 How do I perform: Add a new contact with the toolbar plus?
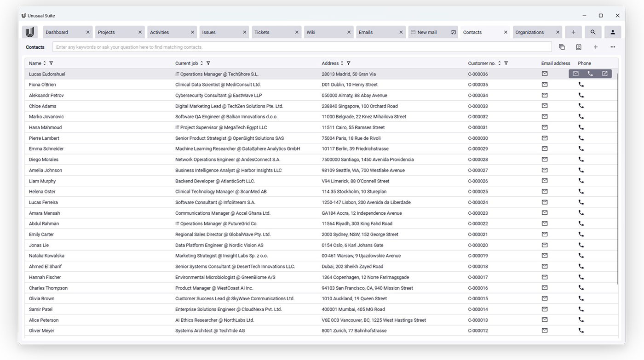(x=596, y=47)
